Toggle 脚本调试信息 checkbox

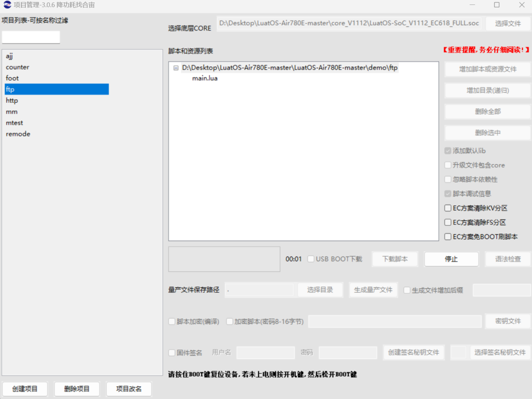click(x=448, y=193)
